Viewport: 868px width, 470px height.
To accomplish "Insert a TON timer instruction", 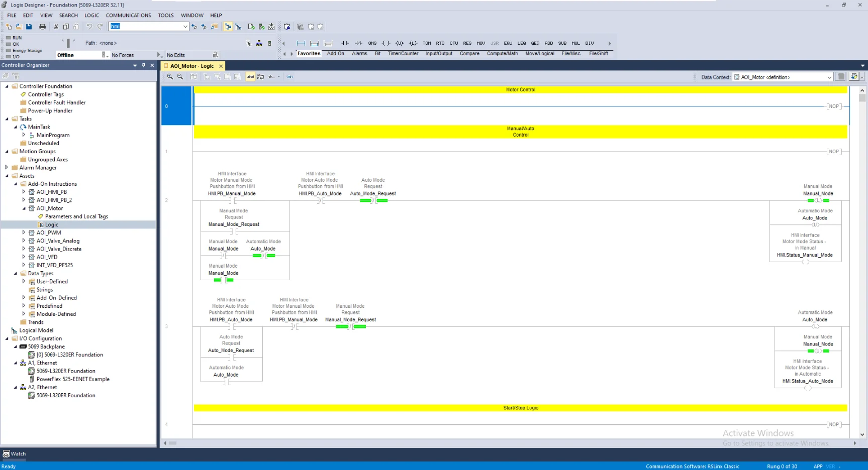I will [x=427, y=43].
